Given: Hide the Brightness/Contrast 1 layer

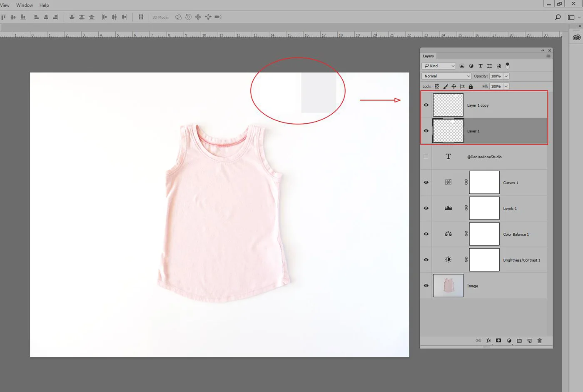Looking at the screenshot, I should coord(426,260).
